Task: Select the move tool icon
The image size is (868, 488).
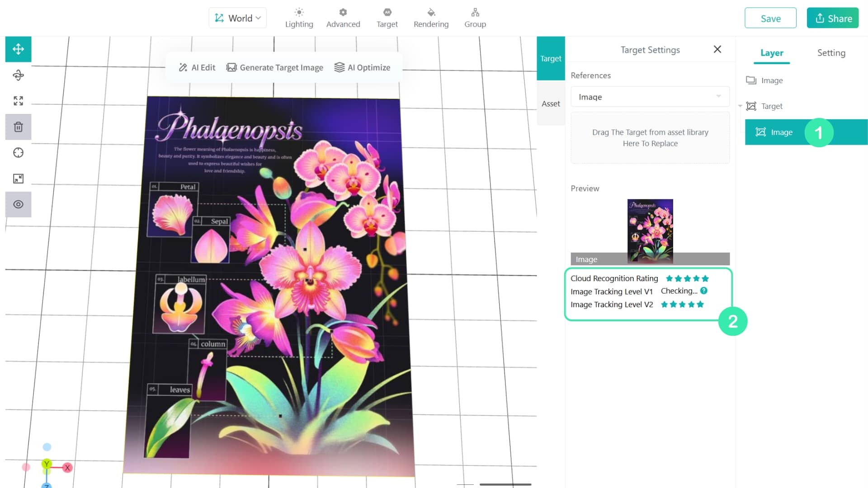Action: [x=18, y=49]
